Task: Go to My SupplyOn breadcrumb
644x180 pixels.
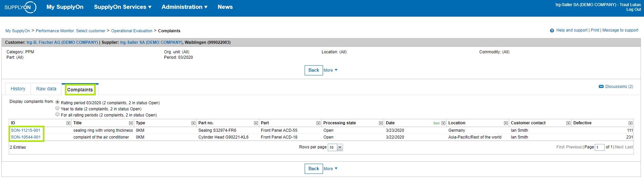Action: coord(18,31)
